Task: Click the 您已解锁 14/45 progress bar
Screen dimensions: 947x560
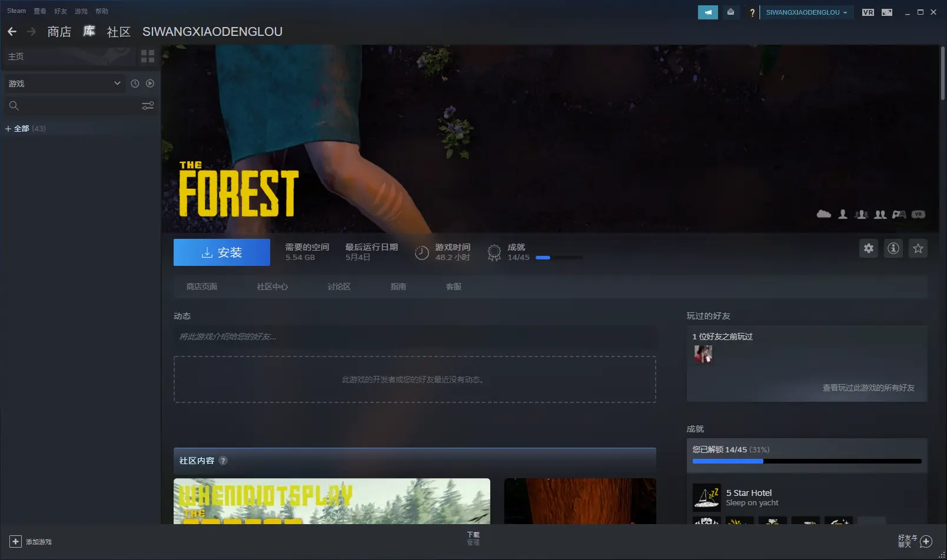Action: (807, 461)
